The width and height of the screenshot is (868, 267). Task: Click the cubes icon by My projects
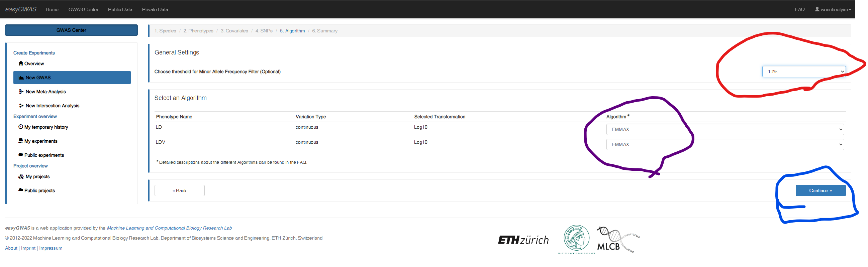[x=21, y=176]
